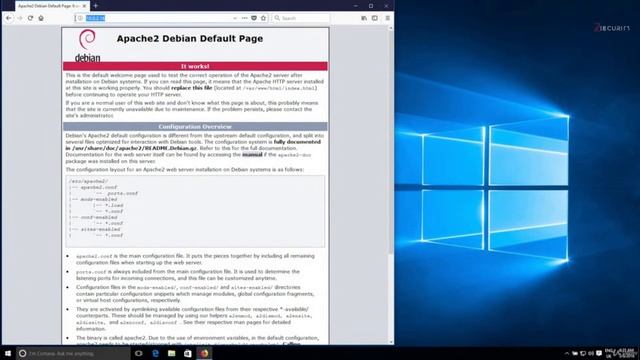The height and width of the screenshot is (360, 640).
Task: Open the Firefox home page
Action: (41, 18)
